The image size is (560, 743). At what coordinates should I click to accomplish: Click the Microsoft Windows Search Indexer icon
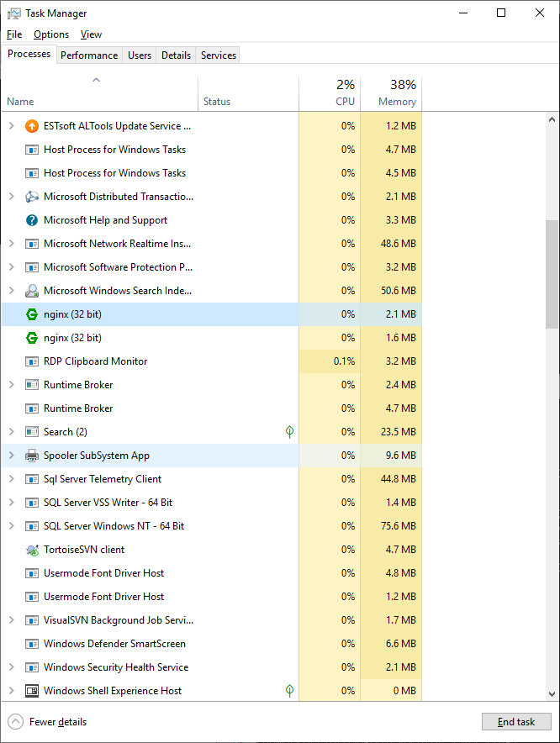(32, 291)
